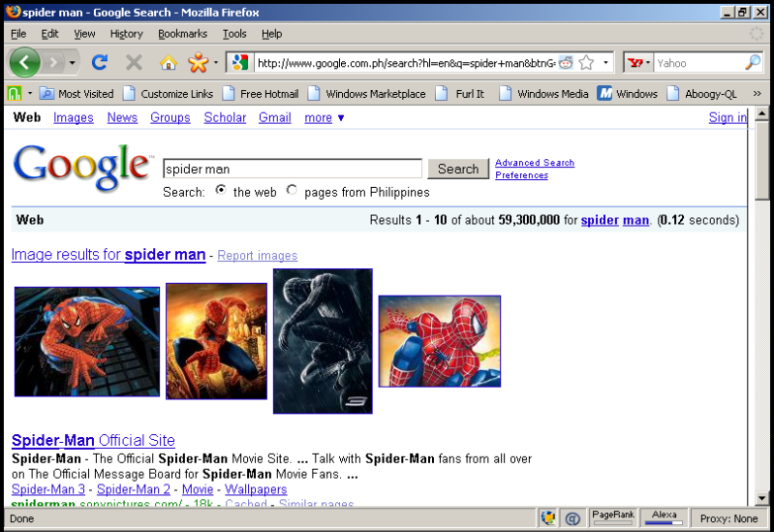The image size is (774, 532).
Task: Go to Google Groups link
Action: [x=170, y=117]
